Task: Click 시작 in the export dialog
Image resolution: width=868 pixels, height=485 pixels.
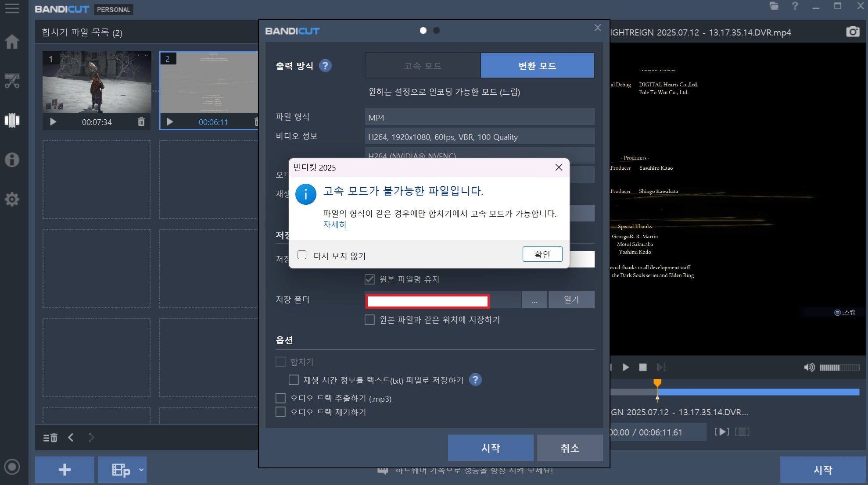Action: pyautogui.click(x=491, y=448)
